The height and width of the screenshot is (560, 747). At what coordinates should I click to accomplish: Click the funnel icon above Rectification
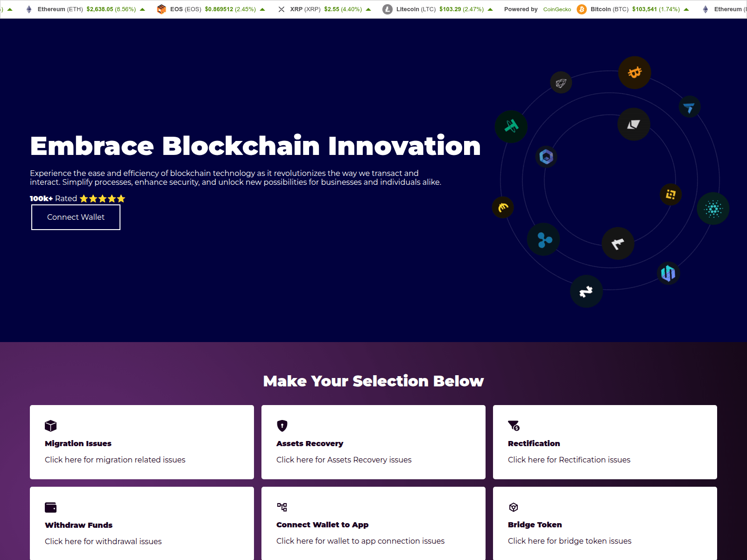pyautogui.click(x=514, y=426)
